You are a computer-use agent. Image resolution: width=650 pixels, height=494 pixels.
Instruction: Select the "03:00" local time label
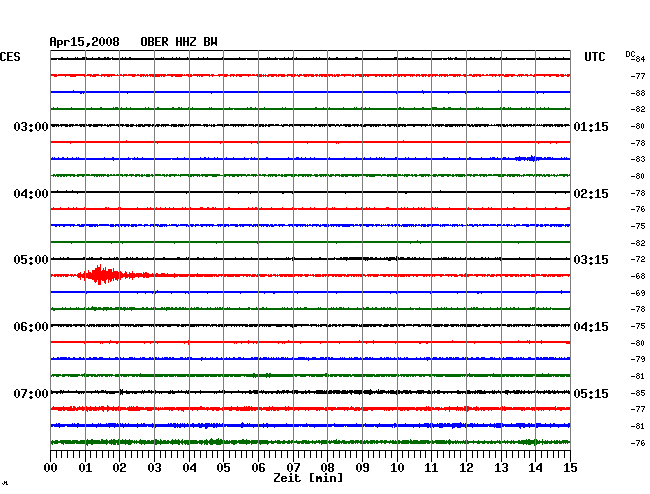[31, 126]
